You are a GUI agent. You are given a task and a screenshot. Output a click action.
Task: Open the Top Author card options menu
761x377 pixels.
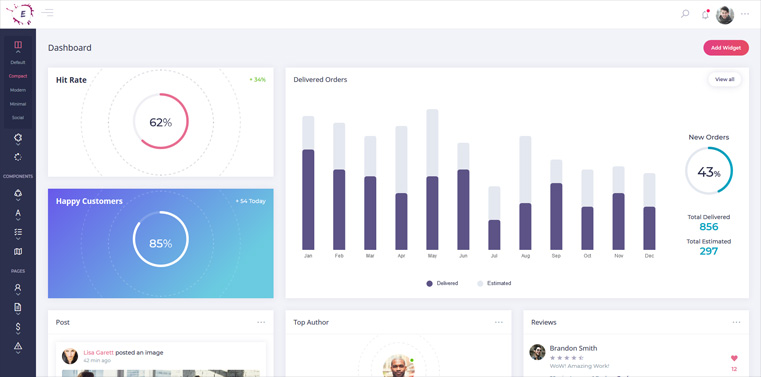tap(499, 322)
